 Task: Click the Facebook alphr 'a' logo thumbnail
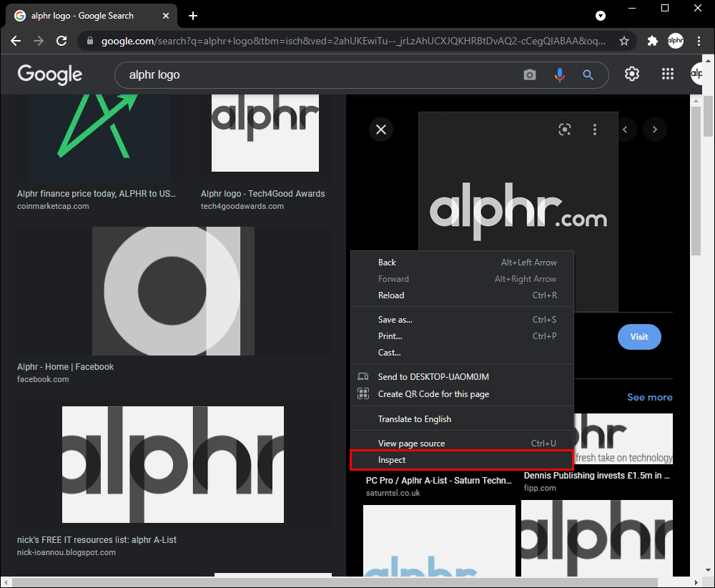[x=173, y=291]
